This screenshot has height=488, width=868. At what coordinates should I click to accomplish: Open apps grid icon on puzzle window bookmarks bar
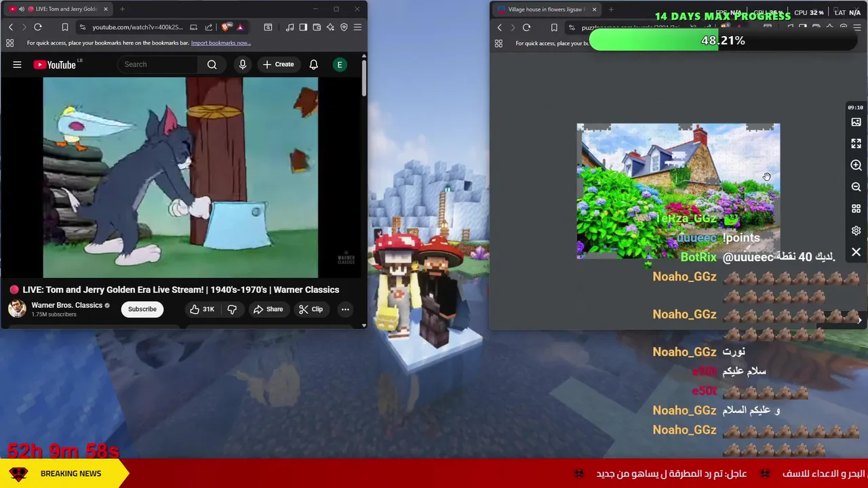click(498, 43)
